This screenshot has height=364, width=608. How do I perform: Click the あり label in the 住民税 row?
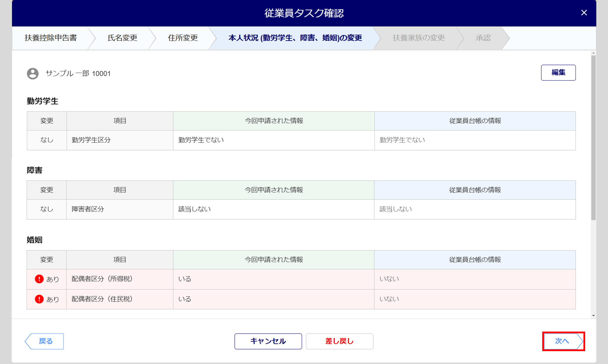(53, 299)
